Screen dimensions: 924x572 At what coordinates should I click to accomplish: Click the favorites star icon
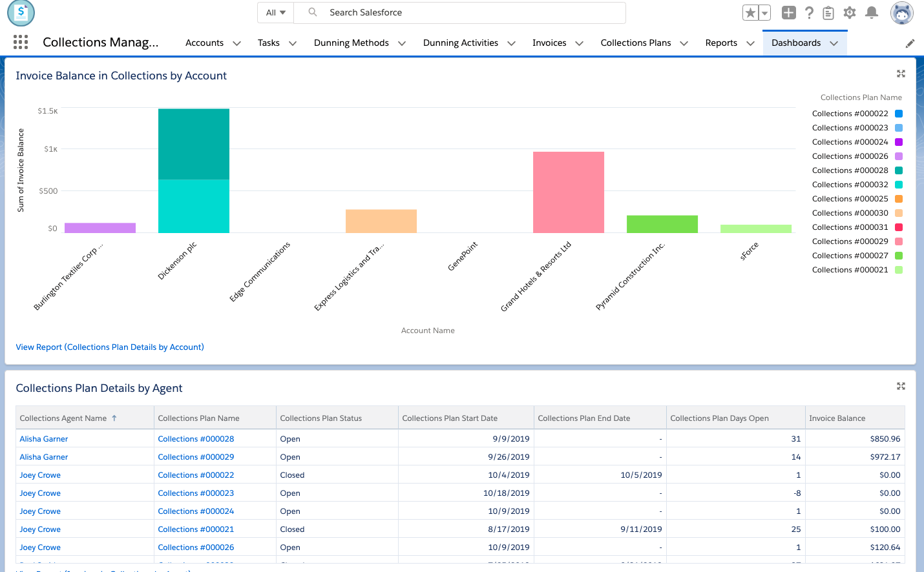750,12
